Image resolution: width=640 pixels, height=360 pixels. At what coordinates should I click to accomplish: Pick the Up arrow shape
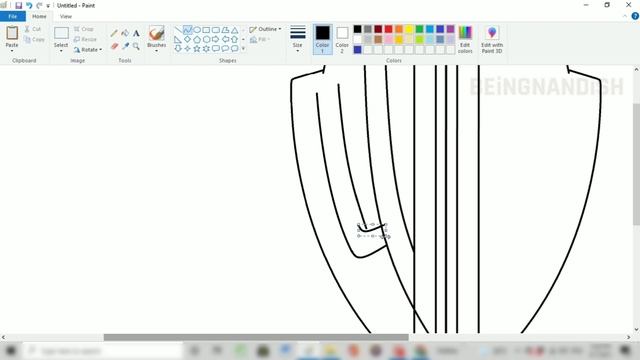tap(234, 39)
